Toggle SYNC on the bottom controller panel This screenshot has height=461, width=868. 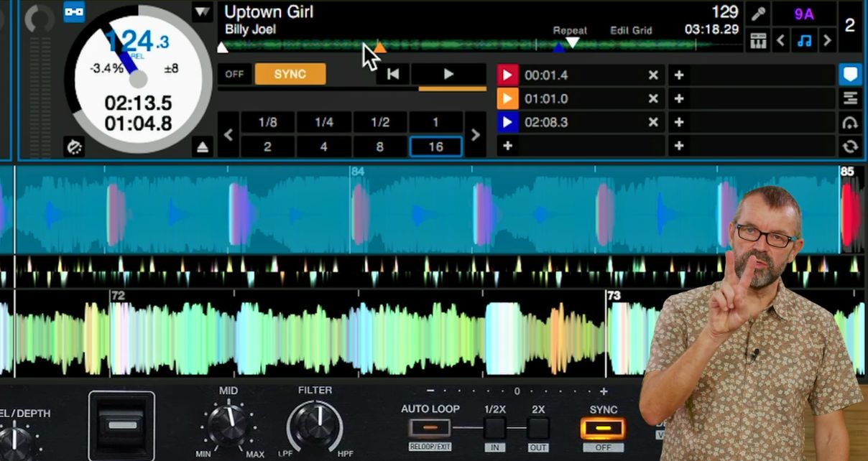[603, 429]
